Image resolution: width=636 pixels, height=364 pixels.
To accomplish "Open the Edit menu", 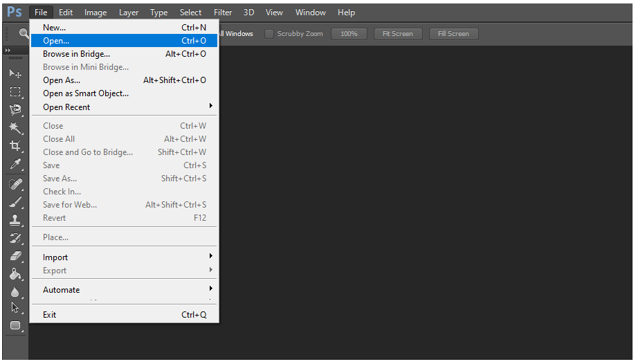I will [x=66, y=12].
